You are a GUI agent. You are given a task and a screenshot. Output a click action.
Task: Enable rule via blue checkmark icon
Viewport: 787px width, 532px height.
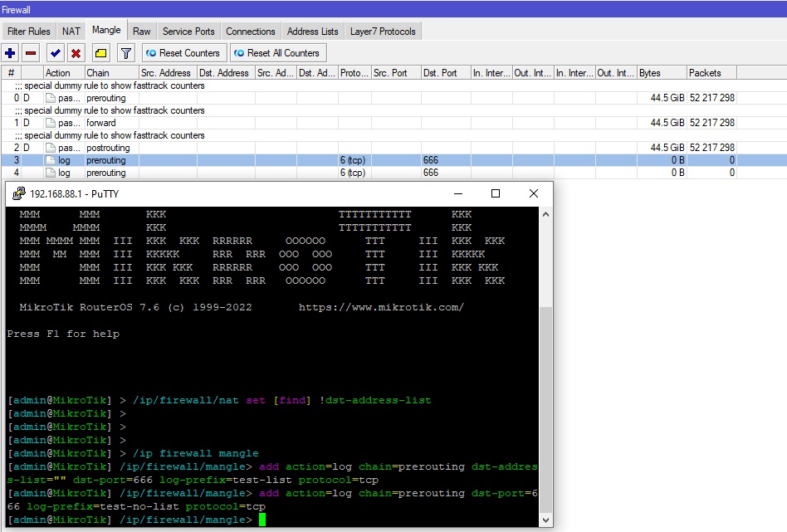coord(56,52)
